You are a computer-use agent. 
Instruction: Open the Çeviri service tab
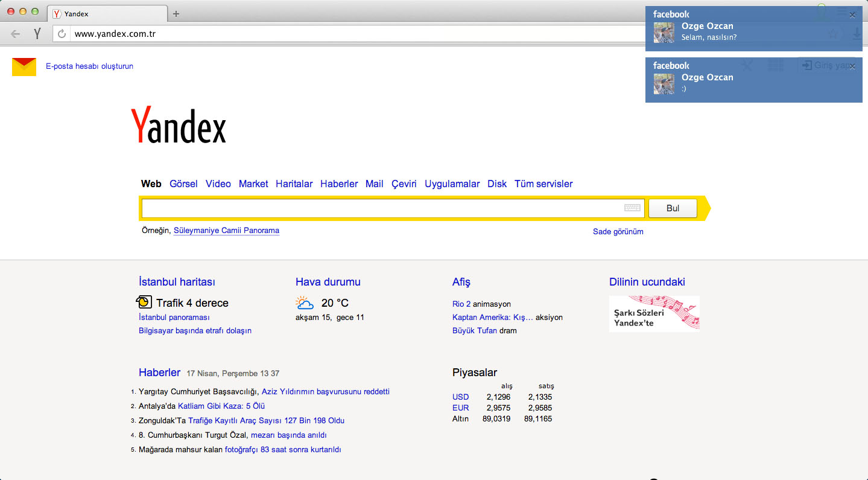[x=404, y=184]
